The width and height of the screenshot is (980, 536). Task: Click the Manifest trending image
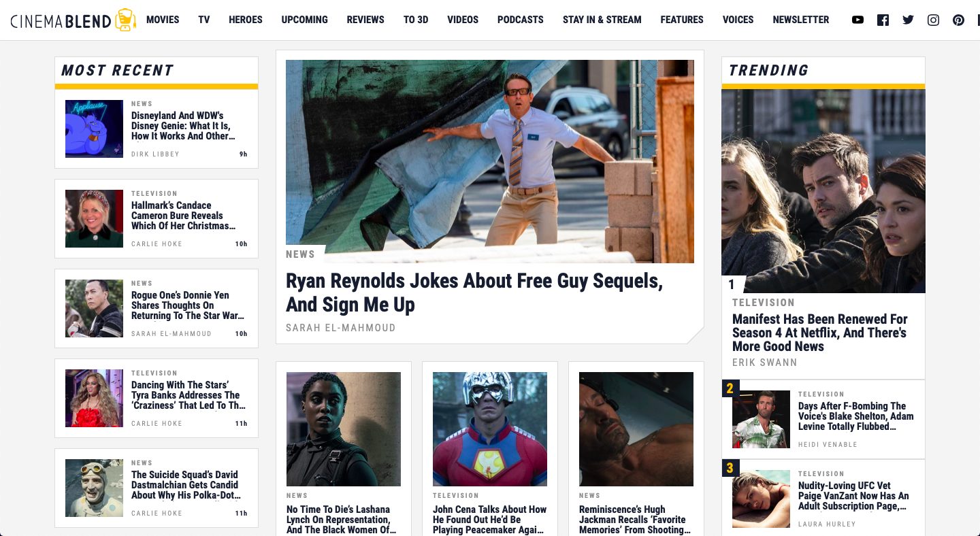click(x=823, y=191)
